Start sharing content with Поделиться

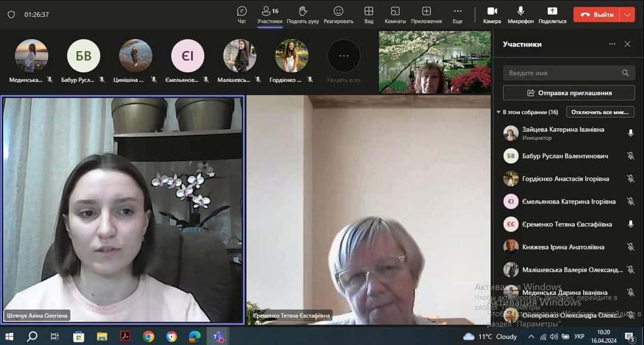tap(552, 15)
